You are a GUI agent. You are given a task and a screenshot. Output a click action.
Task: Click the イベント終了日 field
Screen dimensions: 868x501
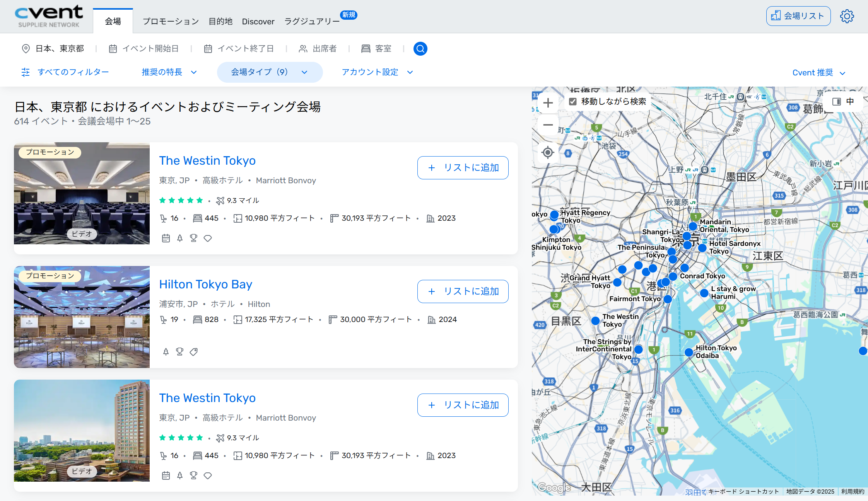click(x=239, y=49)
